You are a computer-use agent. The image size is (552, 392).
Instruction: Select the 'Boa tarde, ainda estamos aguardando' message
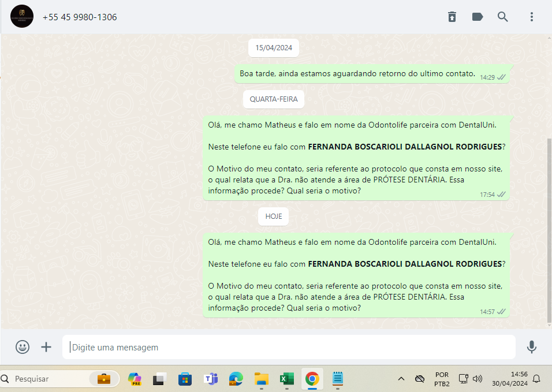click(372, 74)
